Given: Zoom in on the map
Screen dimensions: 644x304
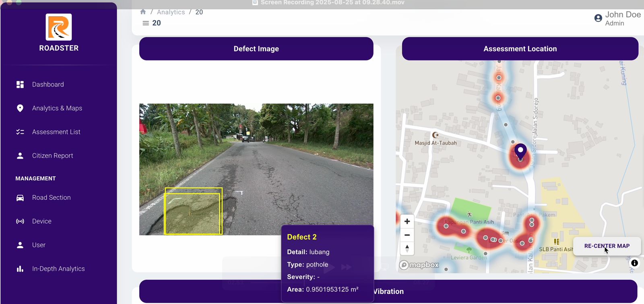Looking at the screenshot, I should 407,221.
